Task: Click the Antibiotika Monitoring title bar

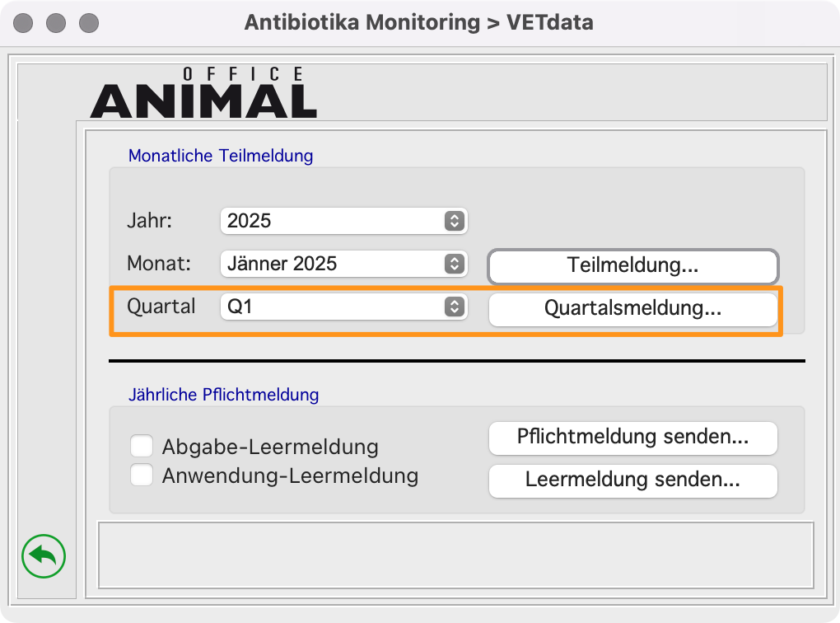Action: [x=420, y=22]
